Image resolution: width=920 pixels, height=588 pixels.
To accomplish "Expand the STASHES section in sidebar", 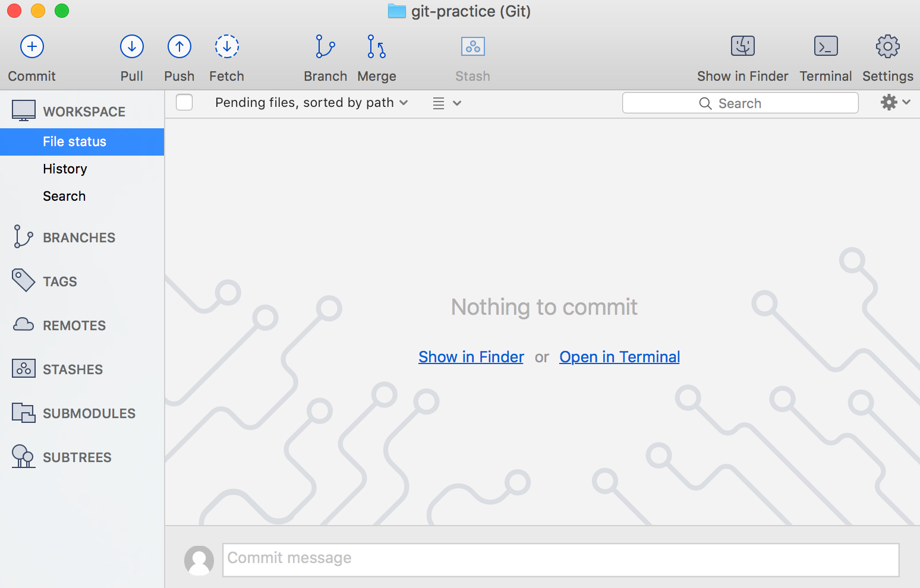I will tap(73, 369).
